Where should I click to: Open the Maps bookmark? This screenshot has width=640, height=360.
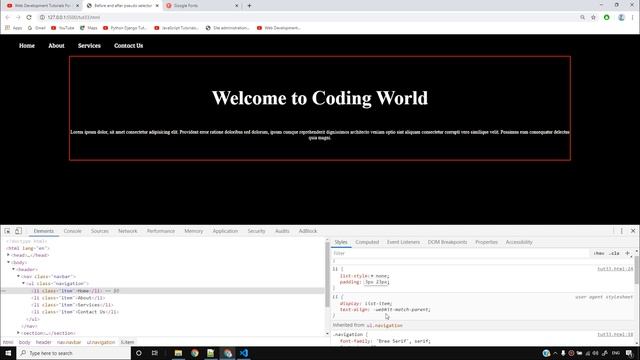(x=89, y=28)
